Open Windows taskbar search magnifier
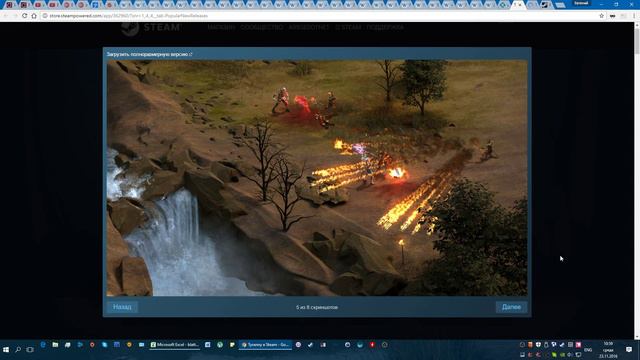Screen dimensions: 640x360 [18, 350]
